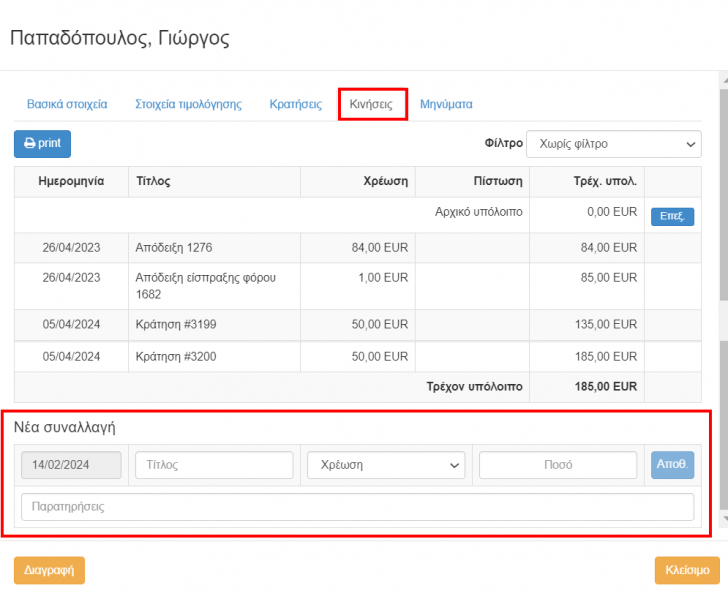Click into the Παρατηρήσεις notes field
This screenshot has width=728, height=599.
[357, 507]
